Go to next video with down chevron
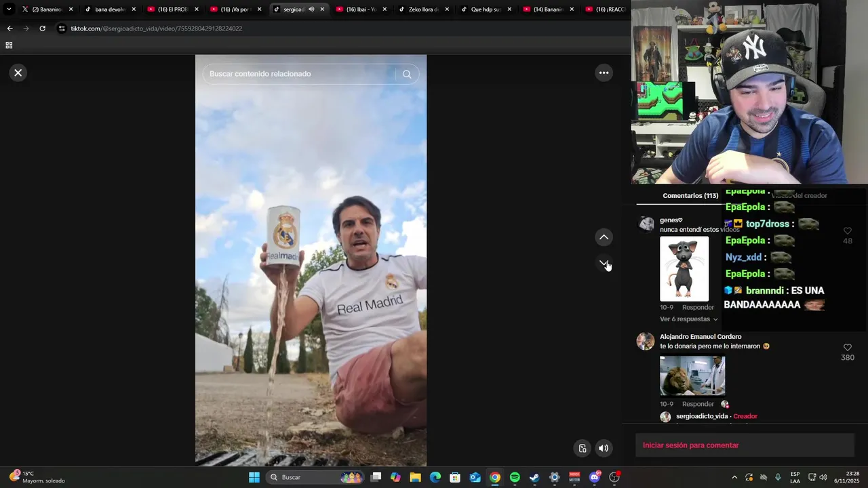The height and width of the screenshot is (488, 868). click(604, 263)
